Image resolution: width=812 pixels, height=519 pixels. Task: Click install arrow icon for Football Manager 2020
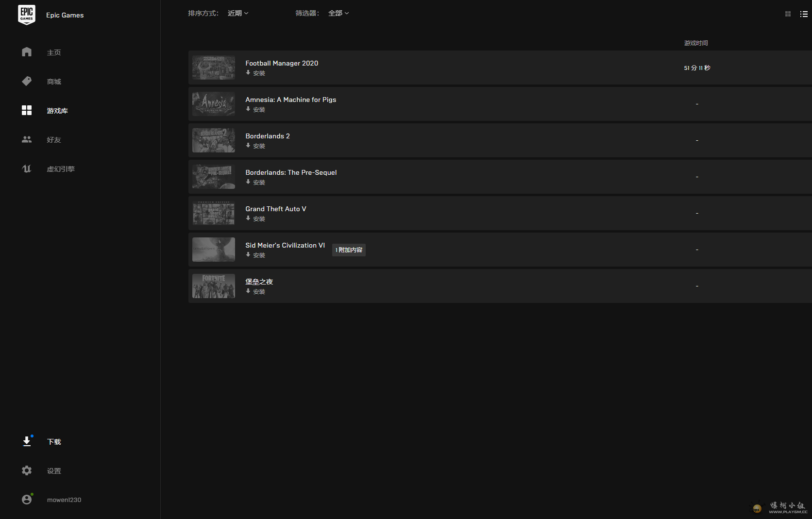pyautogui.click(x=248, y=73)
